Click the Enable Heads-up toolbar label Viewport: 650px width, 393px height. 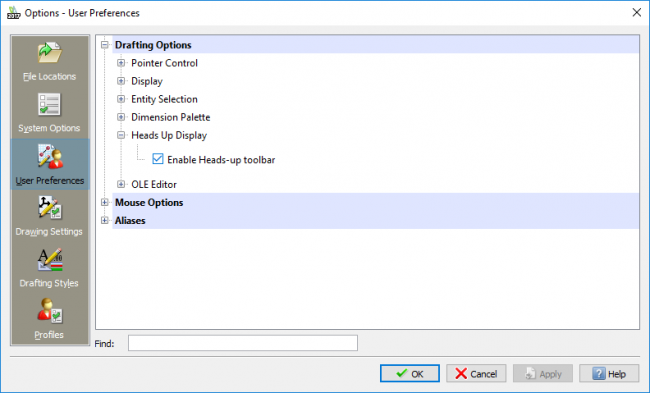(x=221, y=160)
